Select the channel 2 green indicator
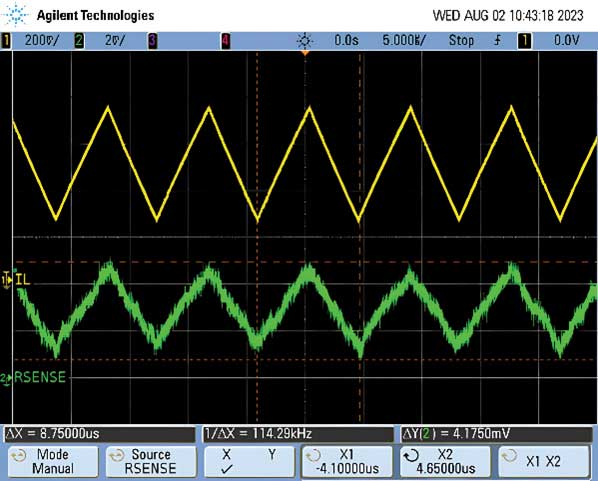Screen dimensions: 598x481 click(x=79, y=40)
